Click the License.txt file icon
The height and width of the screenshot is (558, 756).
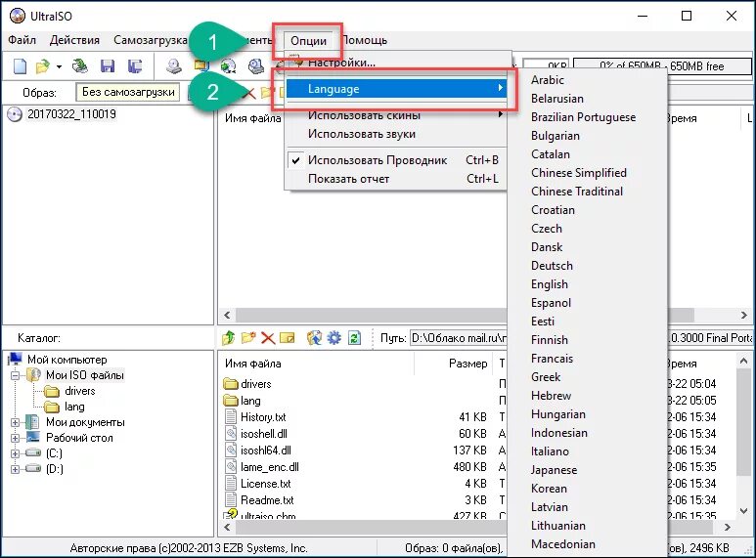click(232, 484)
